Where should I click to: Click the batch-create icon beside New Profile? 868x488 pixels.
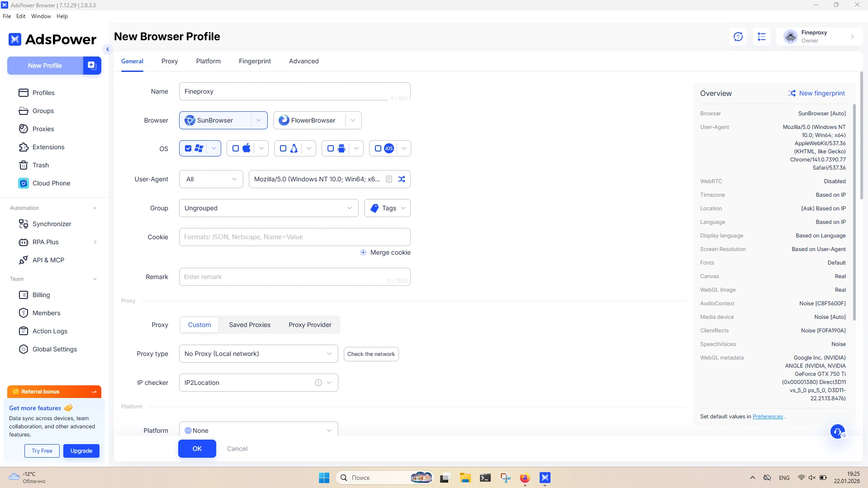click(92, 66)
